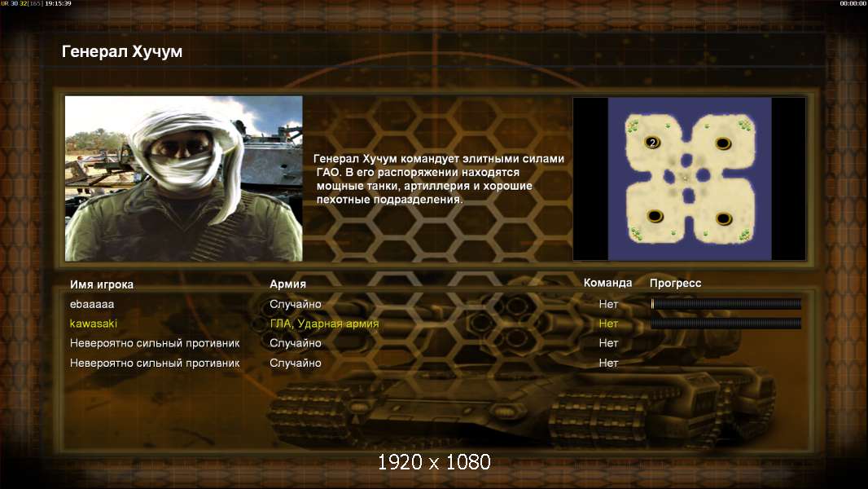Click army 'ГЛА, Ударная армия' for kawasaki

(x=324, y=324)
